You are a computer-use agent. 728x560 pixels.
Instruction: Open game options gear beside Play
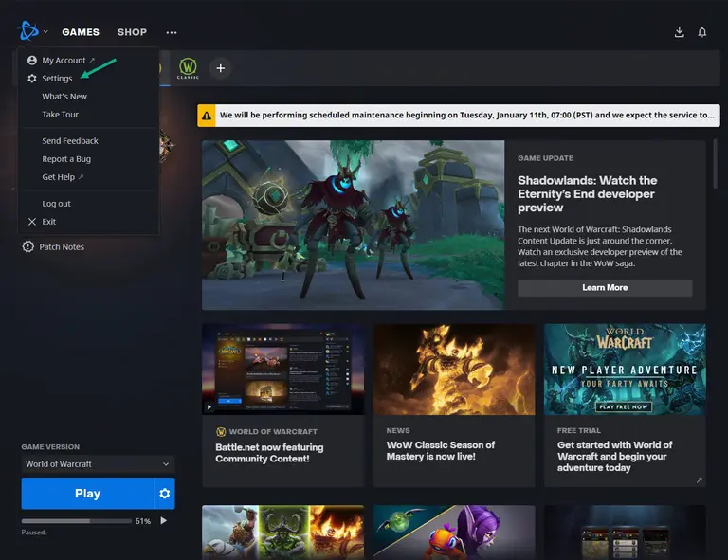(x=164, y=493)
